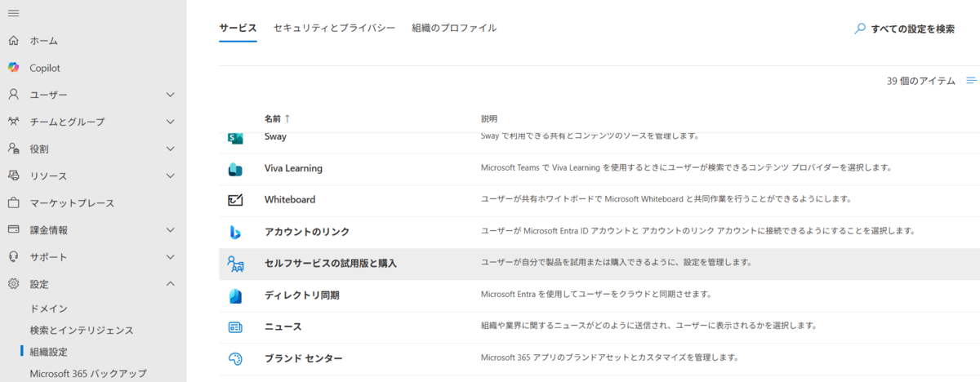This screenshot has width=980, height=382.
Task: Open the Whiteboard service settings
Action: (290, 200)
